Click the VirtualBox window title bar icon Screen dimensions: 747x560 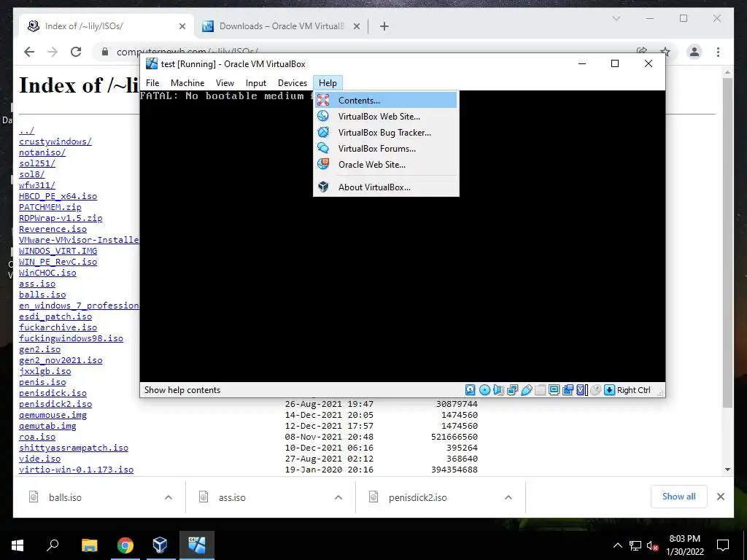(x=152, y=63)
